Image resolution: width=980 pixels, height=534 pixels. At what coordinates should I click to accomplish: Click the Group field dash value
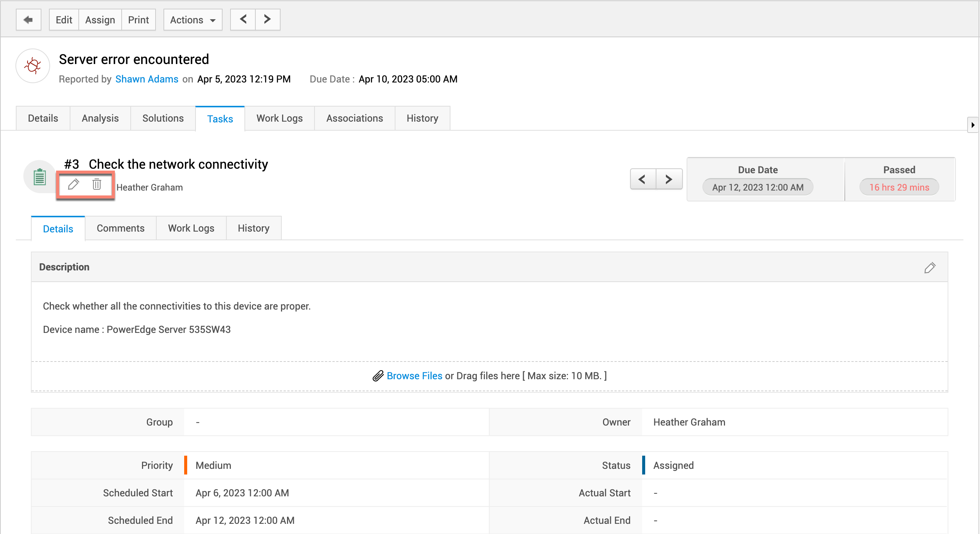tap(198, 422)
